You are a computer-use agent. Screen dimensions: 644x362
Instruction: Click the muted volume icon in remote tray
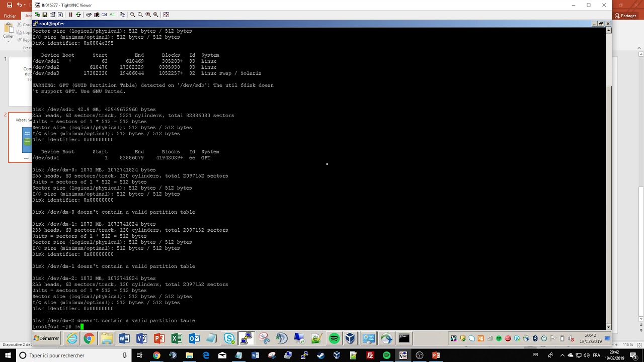[571, 338]
